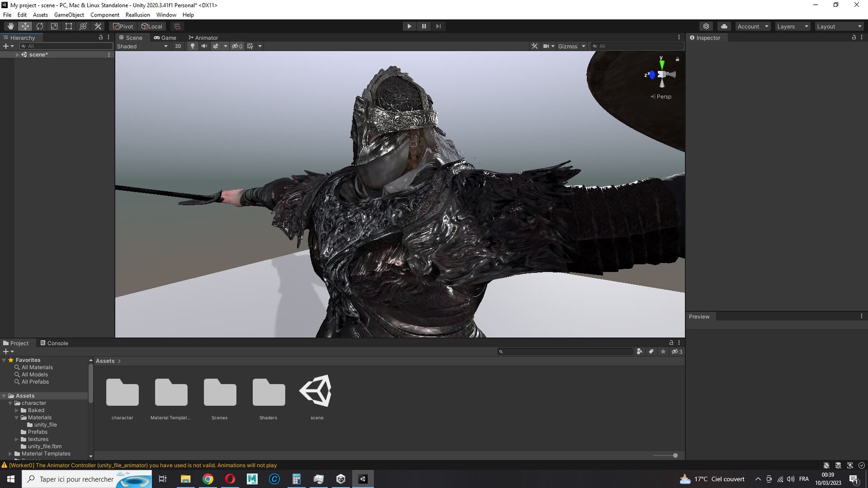The image size is (868, 488).
Task: Select the Hand tool for panning
Action: coord(11,26)
